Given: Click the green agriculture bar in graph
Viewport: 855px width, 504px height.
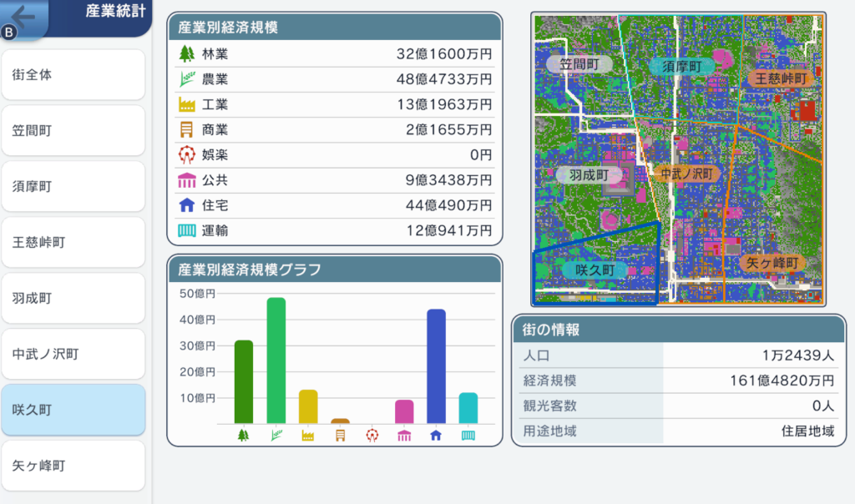Looking at the screenshot, I should tap(276, 360).
